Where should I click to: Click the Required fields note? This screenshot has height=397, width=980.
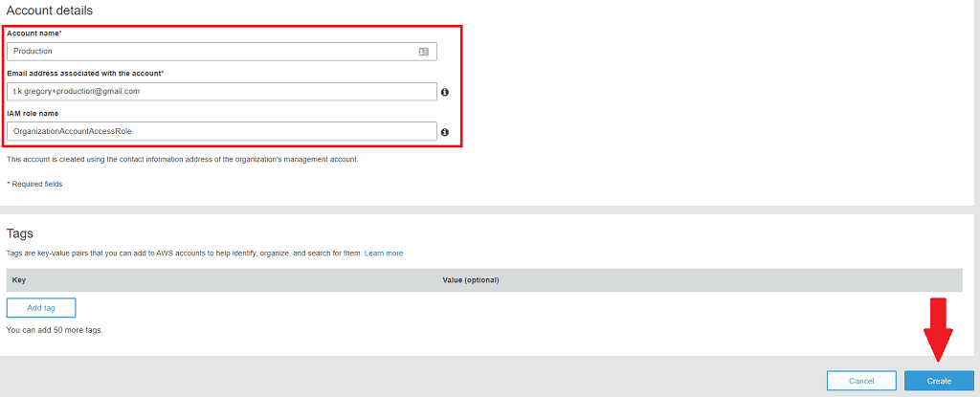(34, 184)
